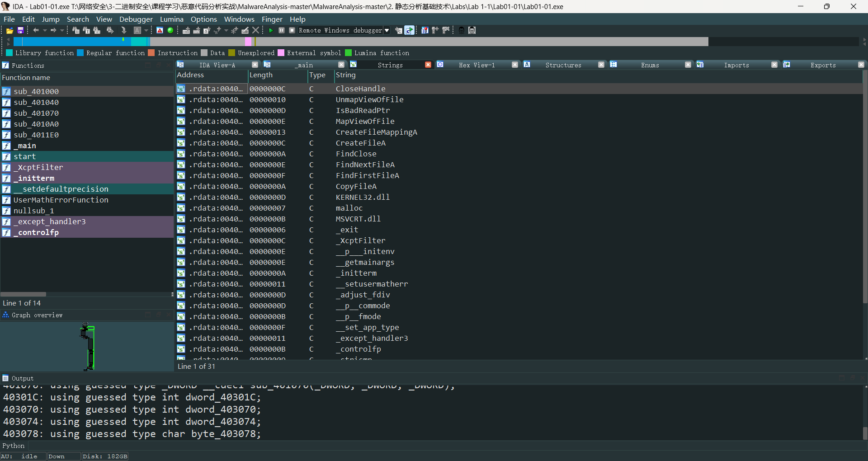Click the Open file toolbar icon

pyautogui.click(x=9, y=30)
